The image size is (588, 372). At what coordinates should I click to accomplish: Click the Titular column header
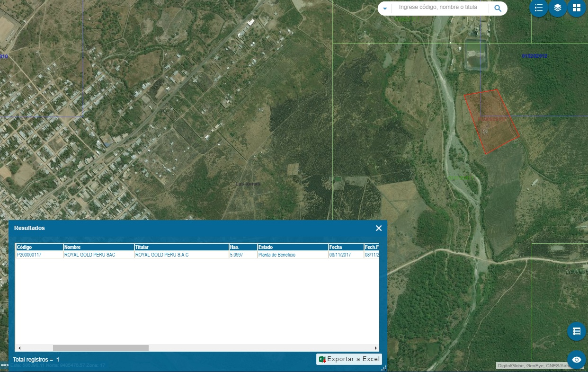click(181, 247)
